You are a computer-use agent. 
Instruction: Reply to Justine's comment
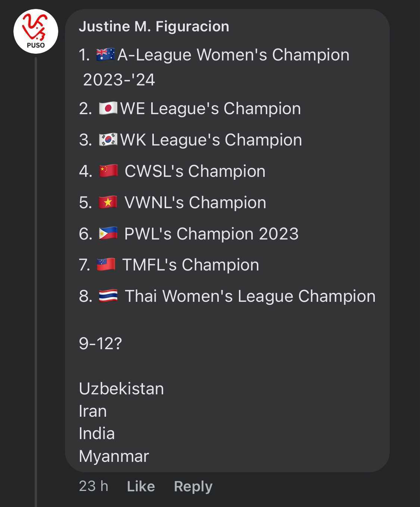point(193,486)
